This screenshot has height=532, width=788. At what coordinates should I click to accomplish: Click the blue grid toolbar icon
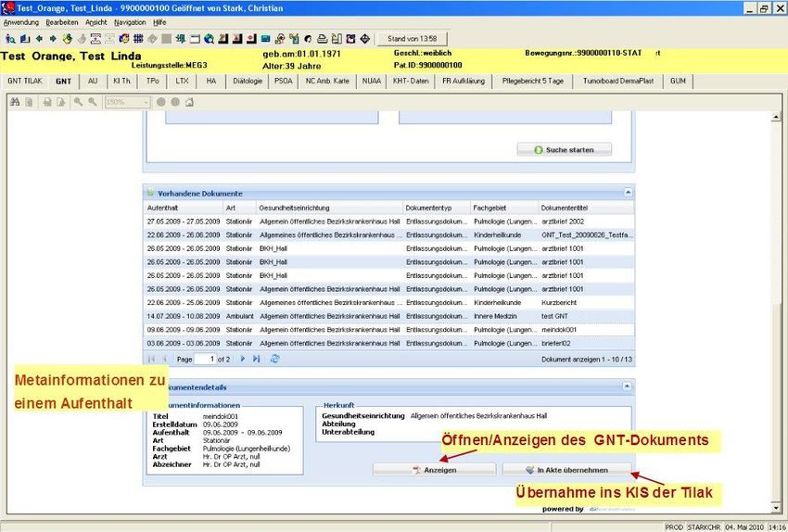(x=138, y=39)
